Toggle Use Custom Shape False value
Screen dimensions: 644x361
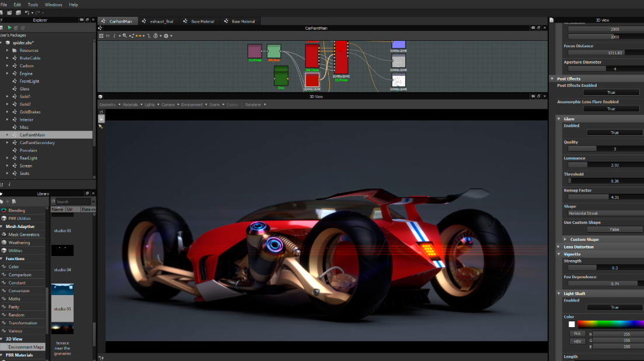point(614,229)
